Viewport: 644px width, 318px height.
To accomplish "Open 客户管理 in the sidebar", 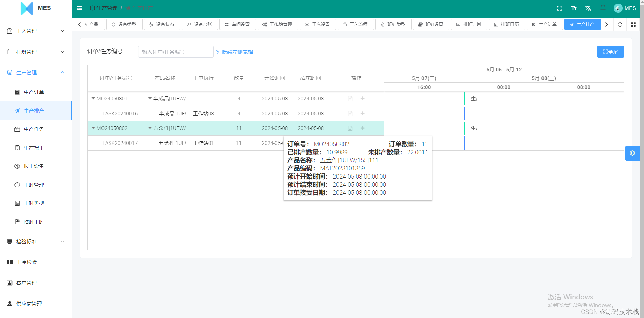I will pos(36,283).
